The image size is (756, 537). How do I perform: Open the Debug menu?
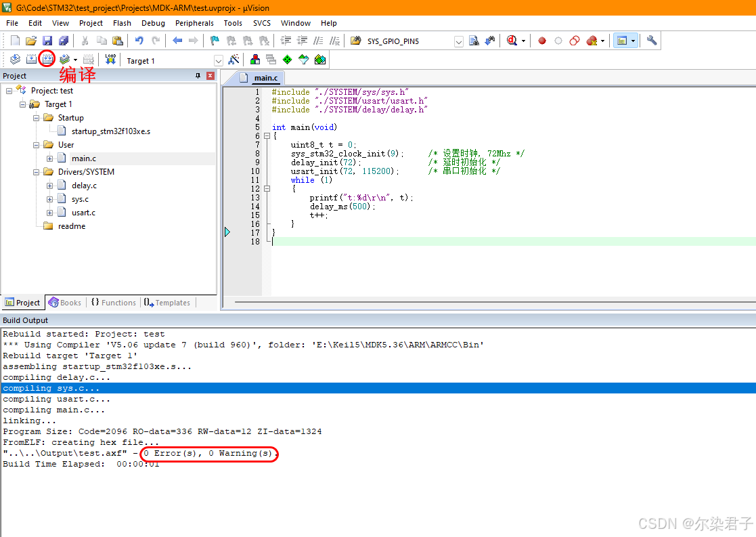[153, 23]
